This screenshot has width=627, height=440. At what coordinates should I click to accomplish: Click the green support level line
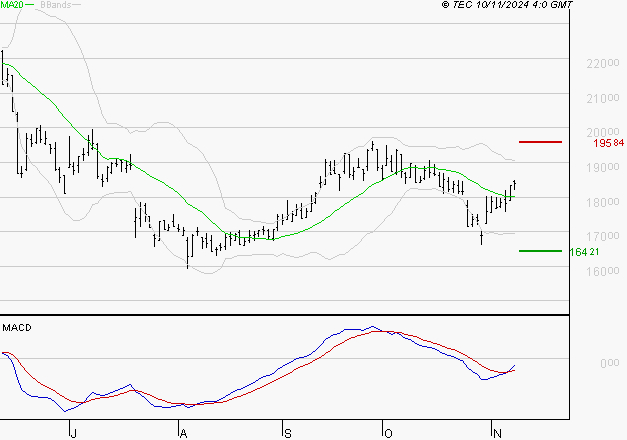click(x=540, y=251)
